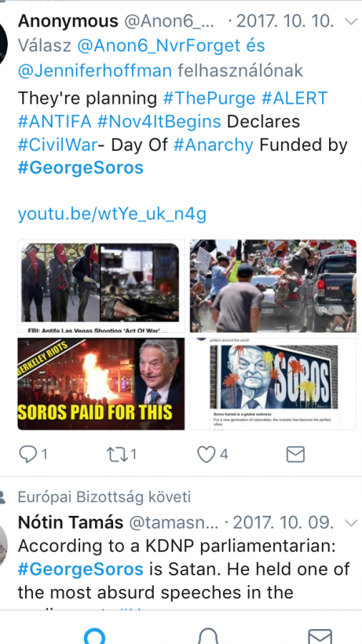View the car crowd crash photo

(x=273, y=286)
